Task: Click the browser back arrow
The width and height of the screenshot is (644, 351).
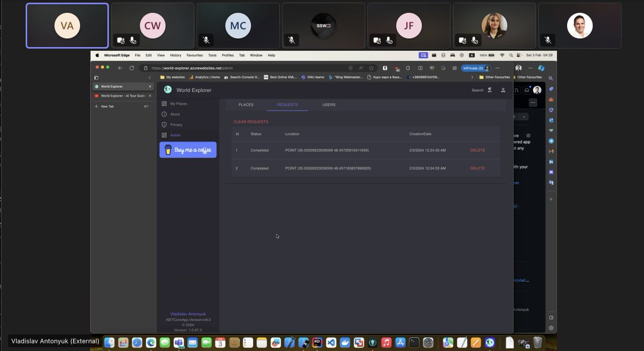Action: (x=120, y=68)
